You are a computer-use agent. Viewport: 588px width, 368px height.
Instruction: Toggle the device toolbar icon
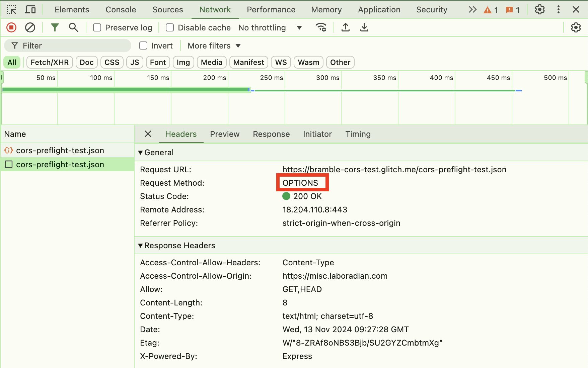(30, 10)
